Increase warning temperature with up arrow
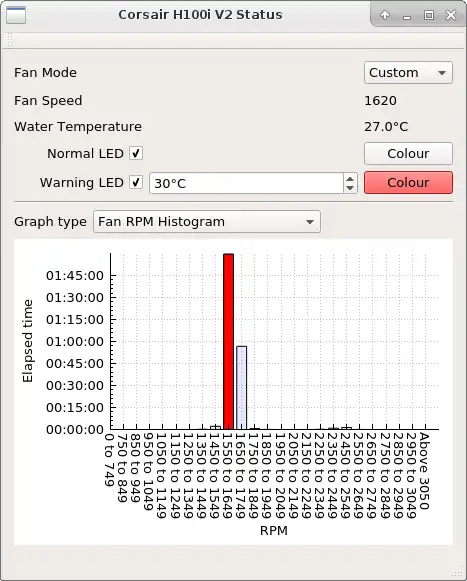 coord(350,179)
